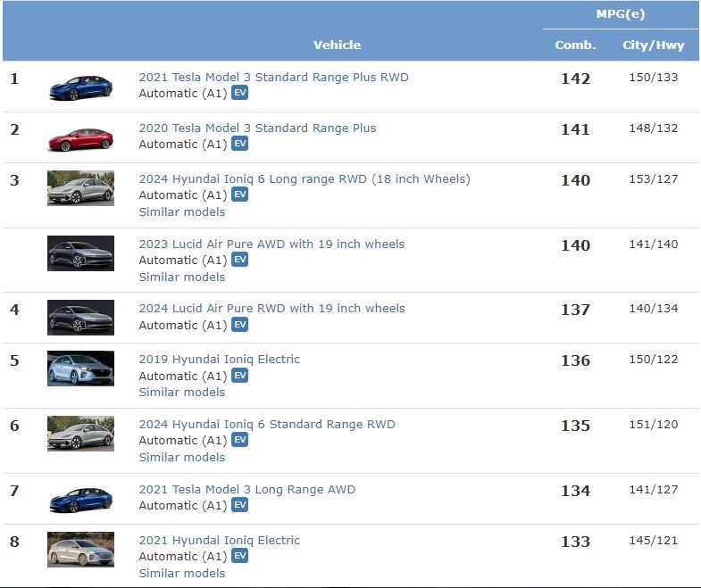Open 2024 Hyundai Ioniq 6 Long range RWD link

(x=305, y=179)
